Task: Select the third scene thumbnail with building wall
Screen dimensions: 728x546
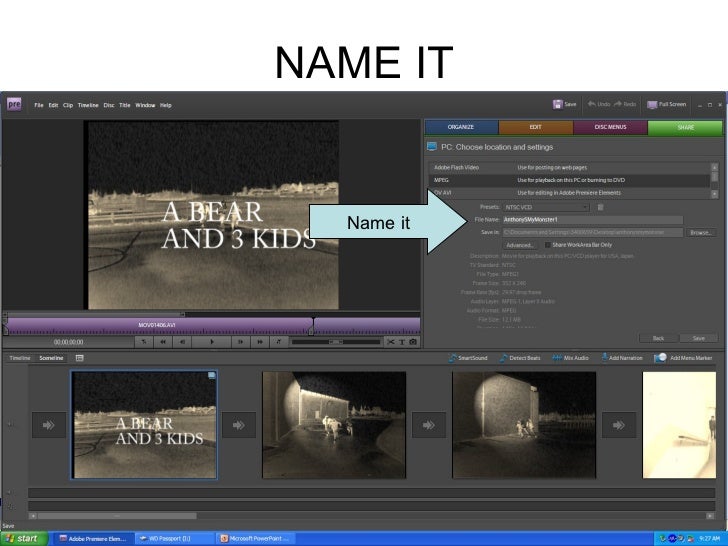Action: pos(524,425)
